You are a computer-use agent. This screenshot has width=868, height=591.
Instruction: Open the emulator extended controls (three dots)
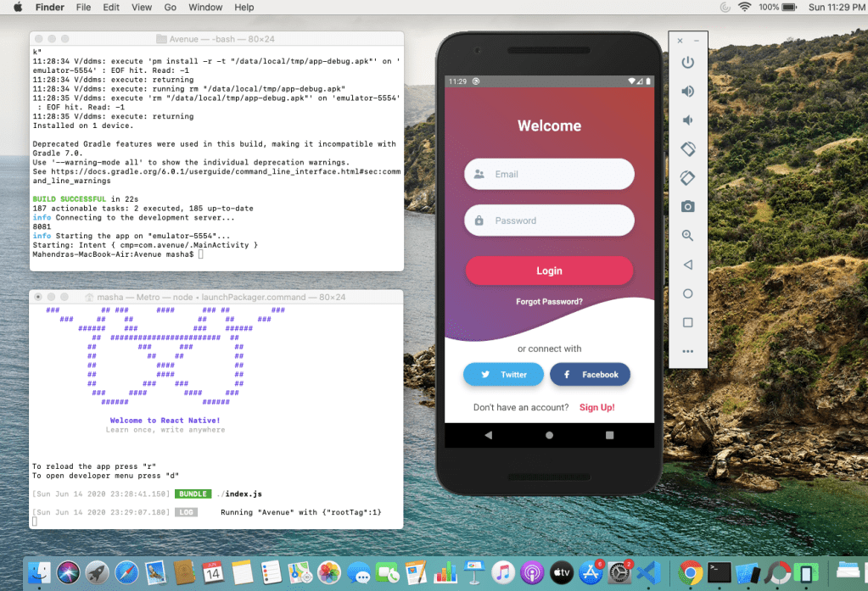pos(687,351)
